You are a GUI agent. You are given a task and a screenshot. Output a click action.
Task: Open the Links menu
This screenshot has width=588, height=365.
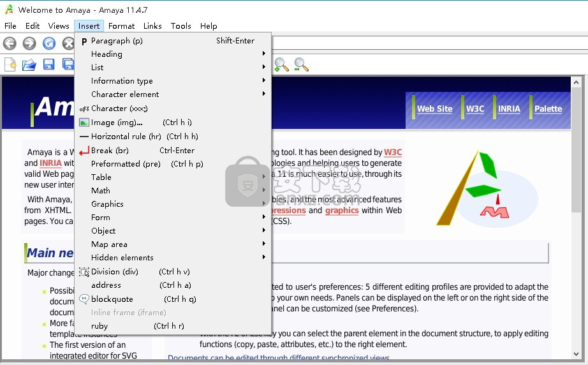point(152,26)
